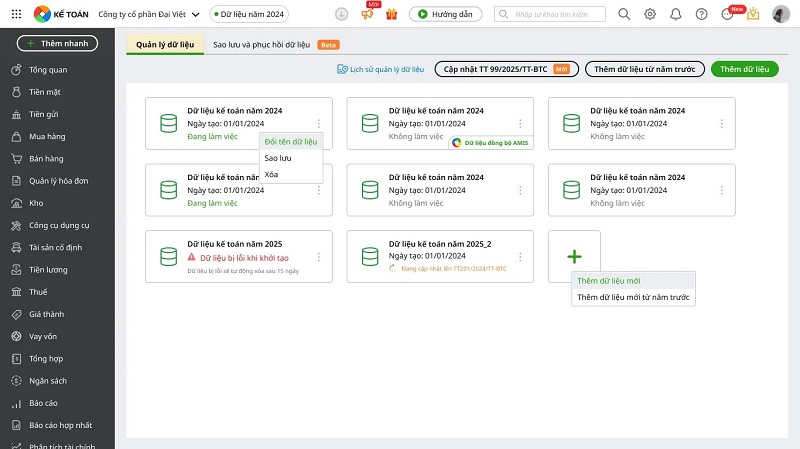Image resolution: width=800 pixels, height=449 pixels.
Task: Click the megaphone announcements icon
Action: pos(367,14)
